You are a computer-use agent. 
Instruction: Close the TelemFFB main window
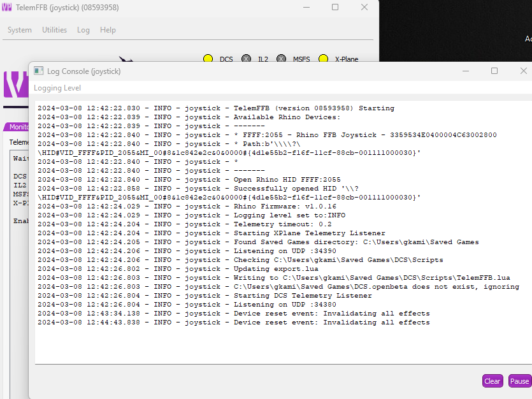364,7
